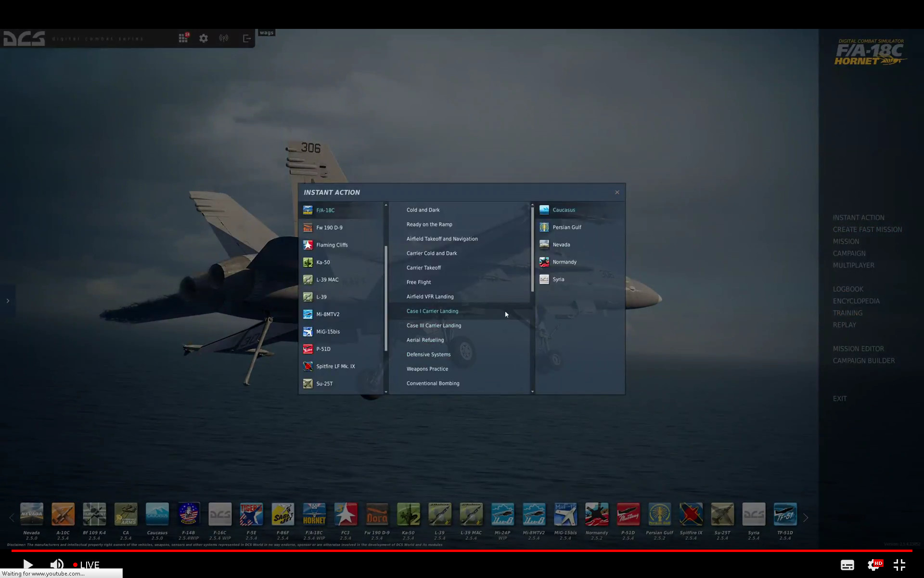This screenshot has width=924, height=578.
Task: Open TRAINING from main menu
Action: pos(847,313)
